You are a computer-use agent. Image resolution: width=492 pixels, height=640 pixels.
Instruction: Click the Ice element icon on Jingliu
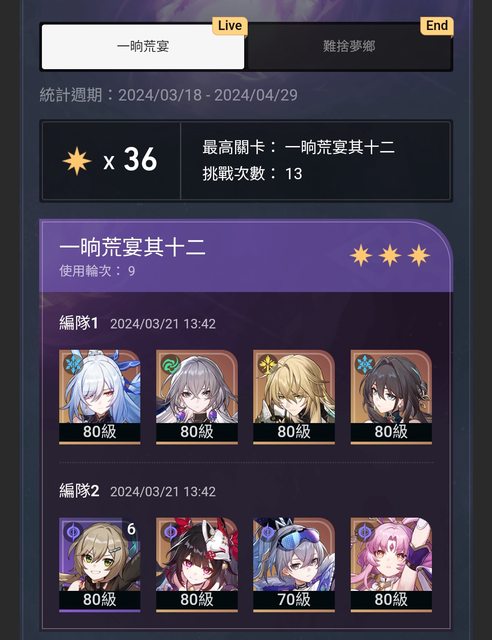(74, 364)
